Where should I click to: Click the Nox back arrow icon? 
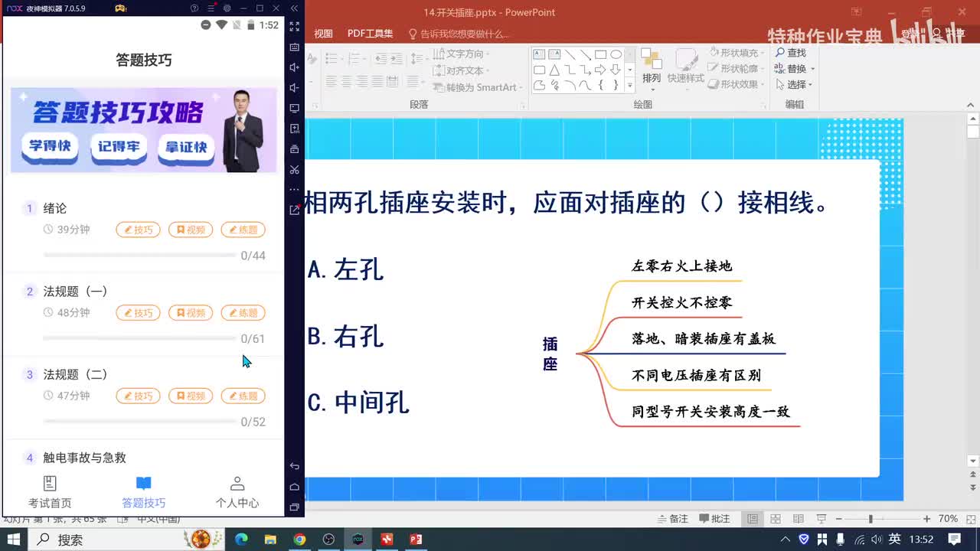(295, 466)
